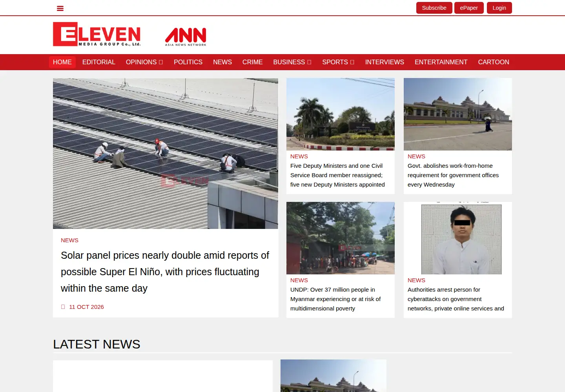Screen dimensions: 565x392
Task: Click the LATEST NEWS section heading
Action: [x=97, y=344]
